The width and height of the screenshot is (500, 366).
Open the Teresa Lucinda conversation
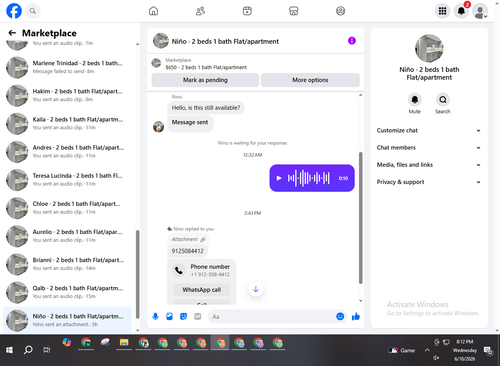[x=67, y=180]
